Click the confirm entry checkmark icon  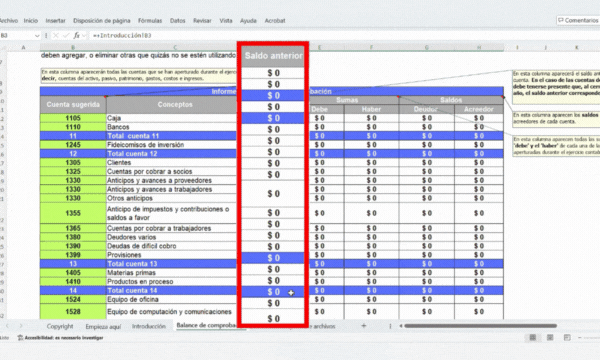click(x=66, y=36)
